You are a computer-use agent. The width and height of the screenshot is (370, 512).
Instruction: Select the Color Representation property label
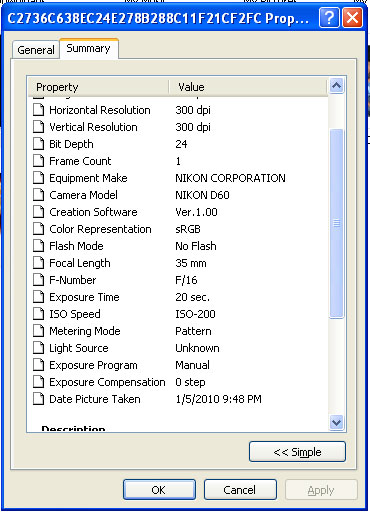pyautogui.click(x=100, y=229)
